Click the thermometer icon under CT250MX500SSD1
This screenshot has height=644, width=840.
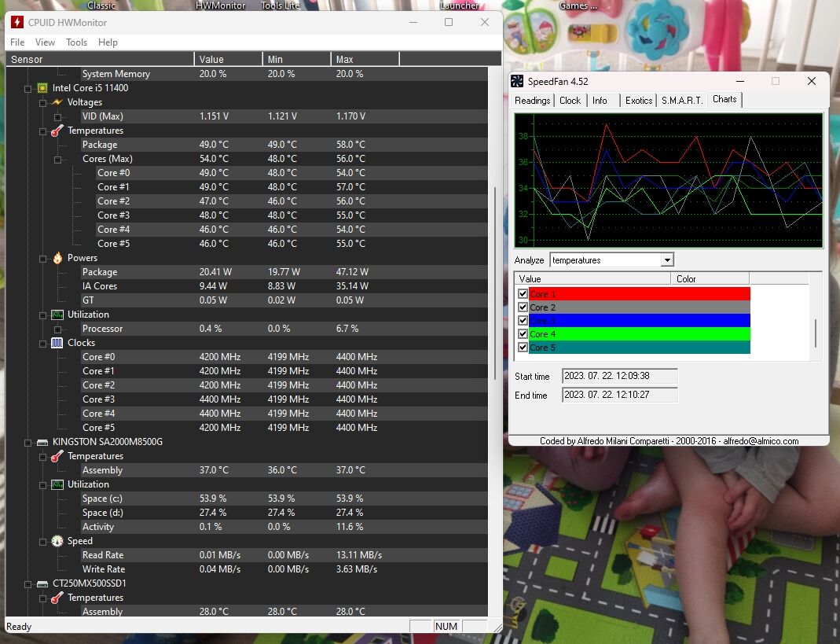point(57,598)
